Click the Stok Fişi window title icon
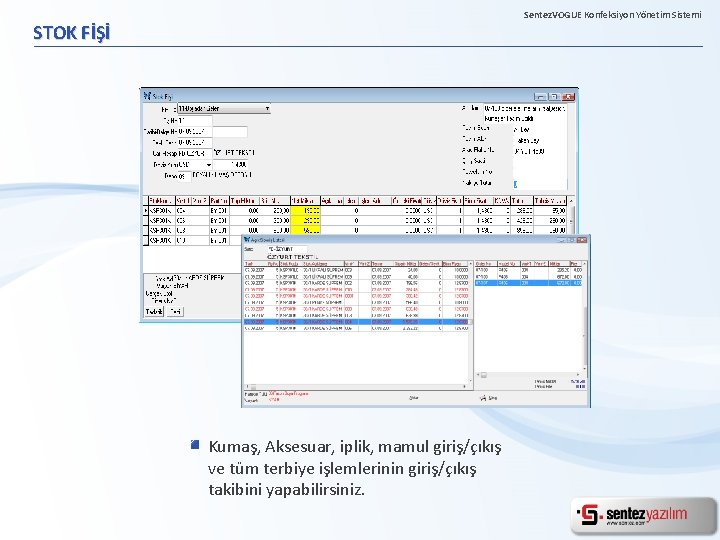The image size is (720, 540). pyautogui.click(x=147, y=96)
